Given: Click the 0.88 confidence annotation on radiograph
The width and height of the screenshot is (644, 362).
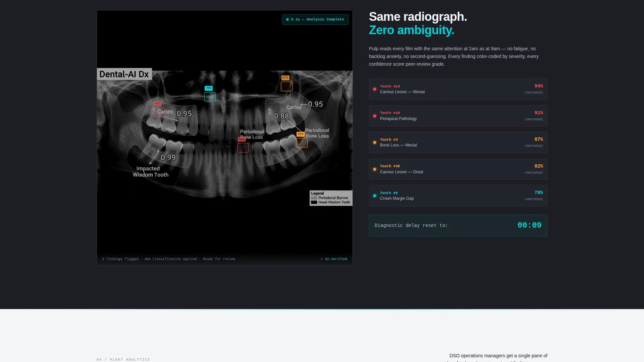Looking at the screenshot, I should pos(281,116).
